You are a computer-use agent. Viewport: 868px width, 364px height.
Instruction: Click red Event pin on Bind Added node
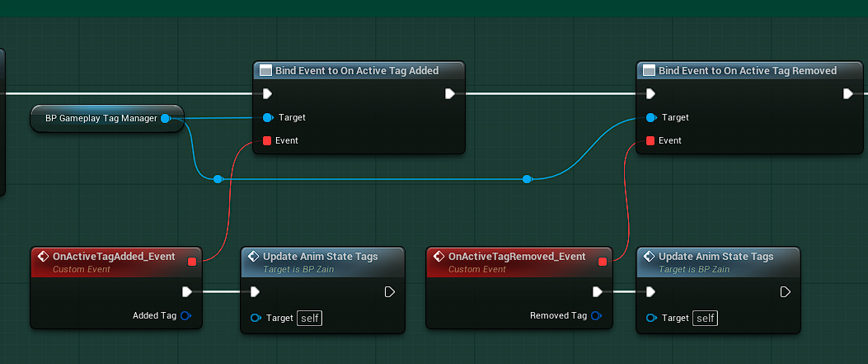tap(267, 140)
